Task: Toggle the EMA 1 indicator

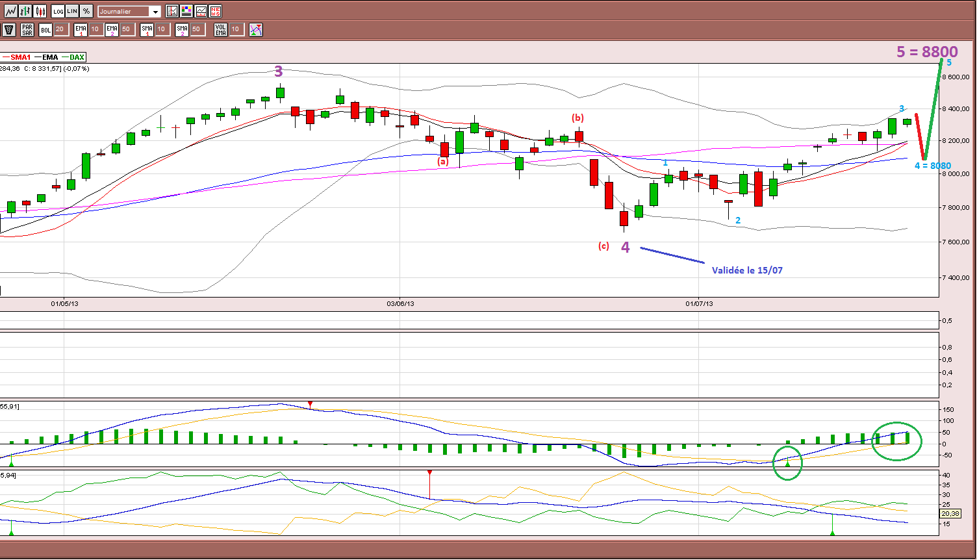Action: point(81,29)
